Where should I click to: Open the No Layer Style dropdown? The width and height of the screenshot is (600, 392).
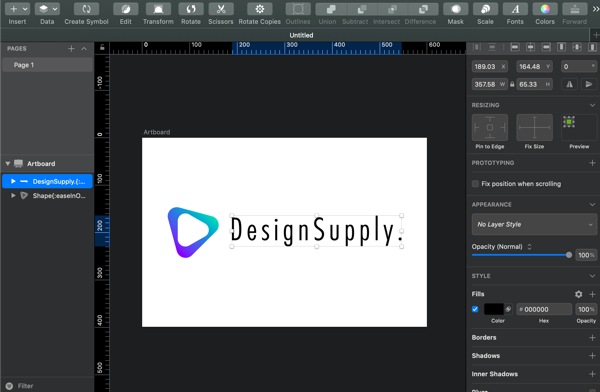(x=534, y=224)
